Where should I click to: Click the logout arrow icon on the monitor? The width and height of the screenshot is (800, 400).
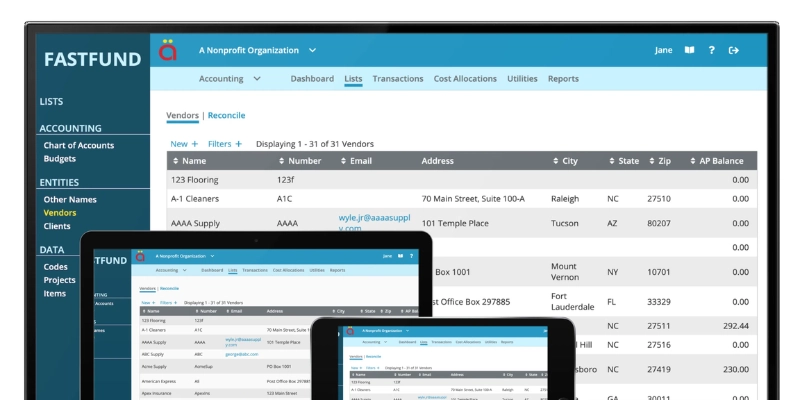click(734, 50)
